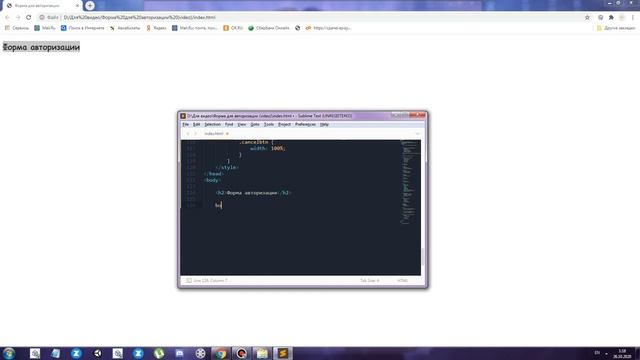Click Chrome's back navigation arrow
640x360 pixels.
point(7,18)
